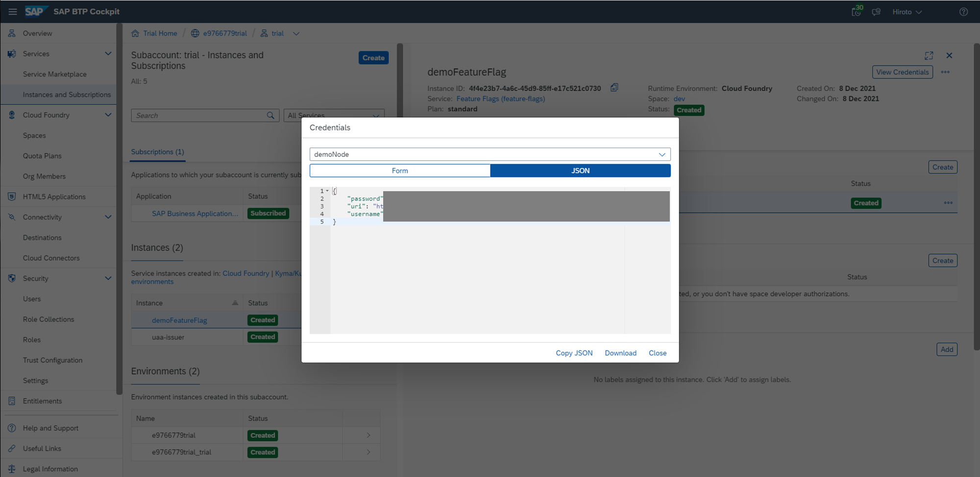Click the HTML5 Applications sidebar icon

pyautogui.click(x=12, y=197)
